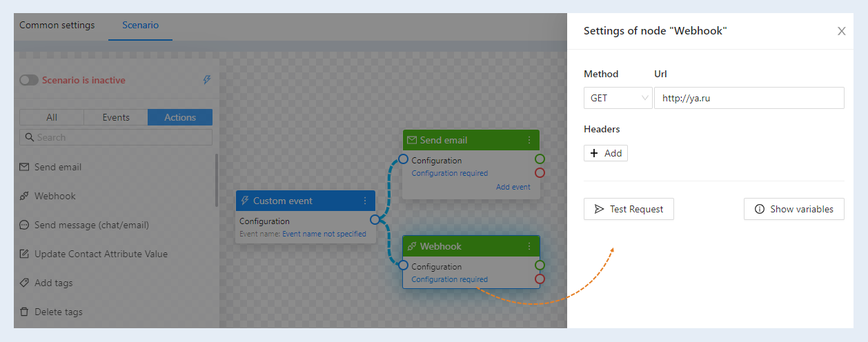Open the three-dot menu on Webhook node

(x=529, y=246)
